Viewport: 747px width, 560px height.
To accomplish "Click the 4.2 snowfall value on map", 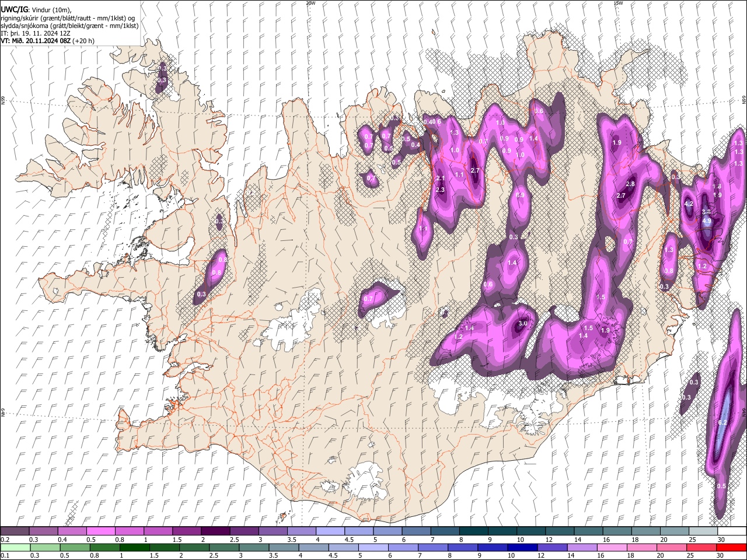I will pyautogui.click(x=689, y=204).
